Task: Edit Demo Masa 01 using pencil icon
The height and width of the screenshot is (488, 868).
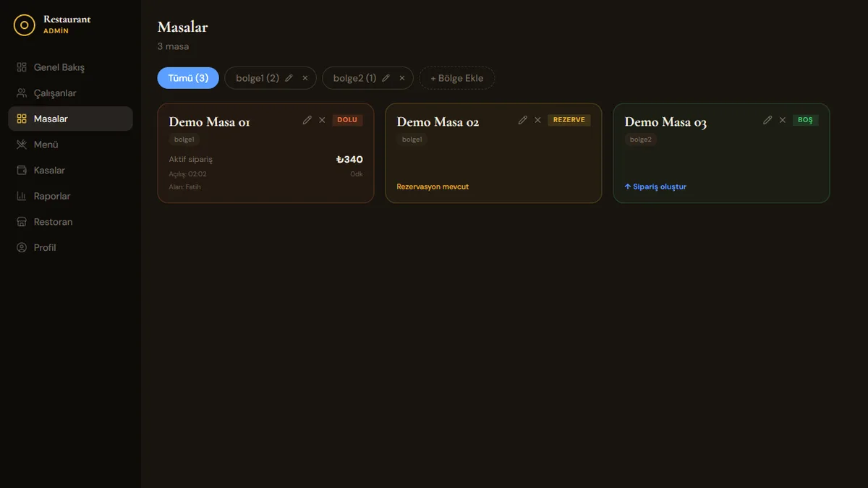Action: pyautogui.click(x=307, y=120)
